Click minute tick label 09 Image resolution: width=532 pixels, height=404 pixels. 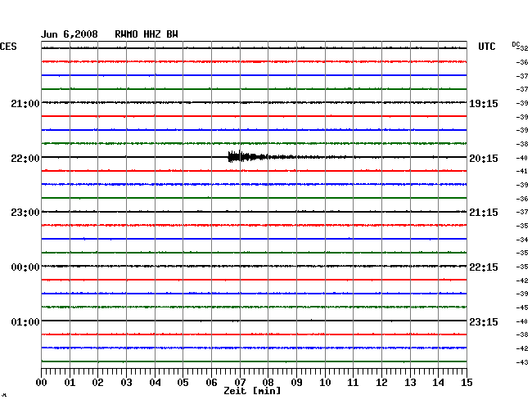(296, 383)
